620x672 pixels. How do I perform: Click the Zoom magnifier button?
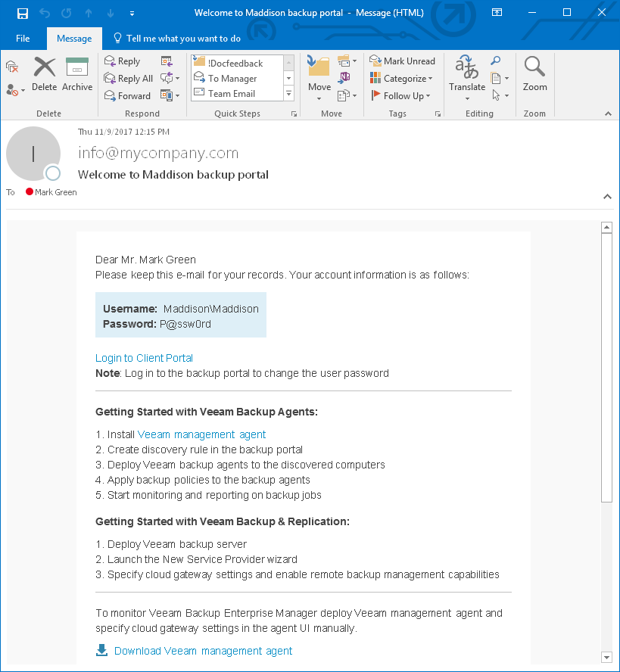pos(534,74)
